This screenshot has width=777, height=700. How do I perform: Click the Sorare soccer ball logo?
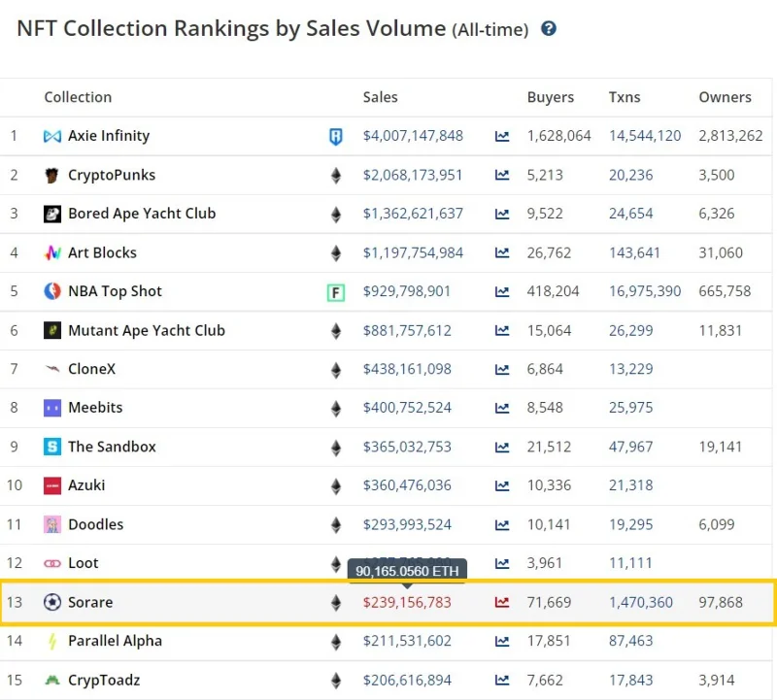52,602
